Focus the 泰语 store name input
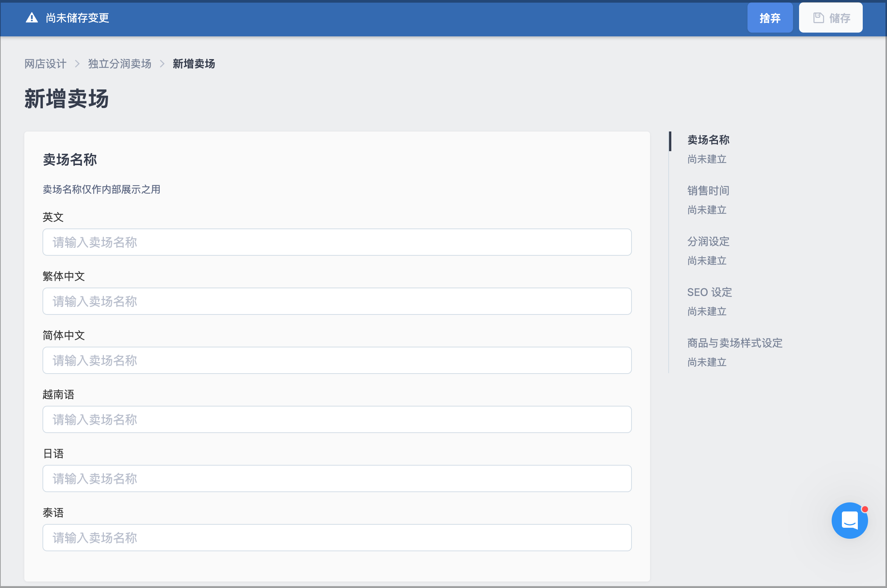This screenshot has height=588, width=887. (x=337, y=538)
